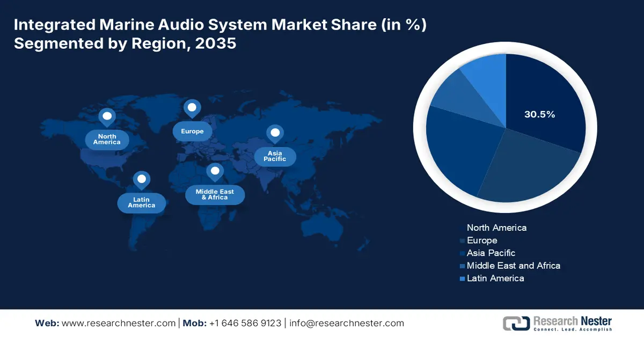Click the Research Nester brand name text
Screen dimensions: 644x337
572,321
